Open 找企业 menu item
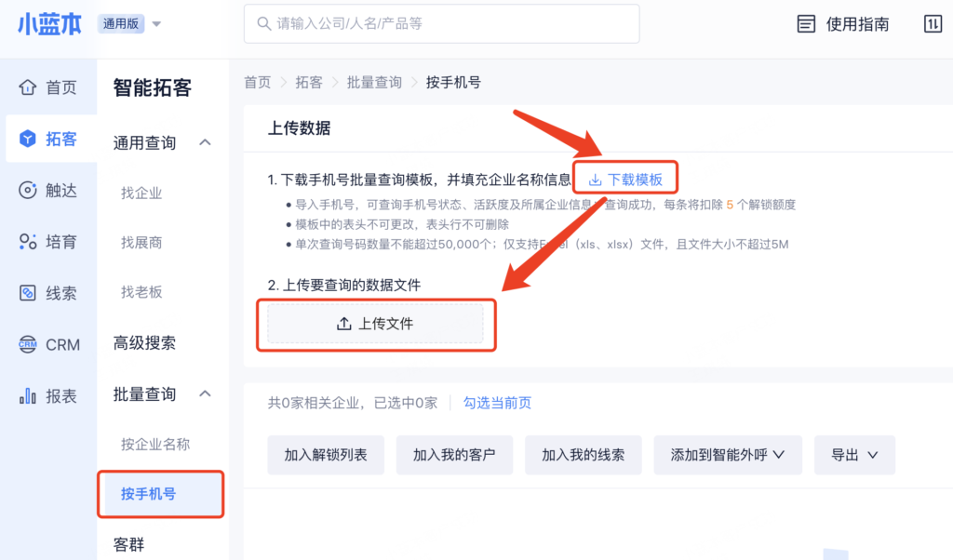 [141, 193]
